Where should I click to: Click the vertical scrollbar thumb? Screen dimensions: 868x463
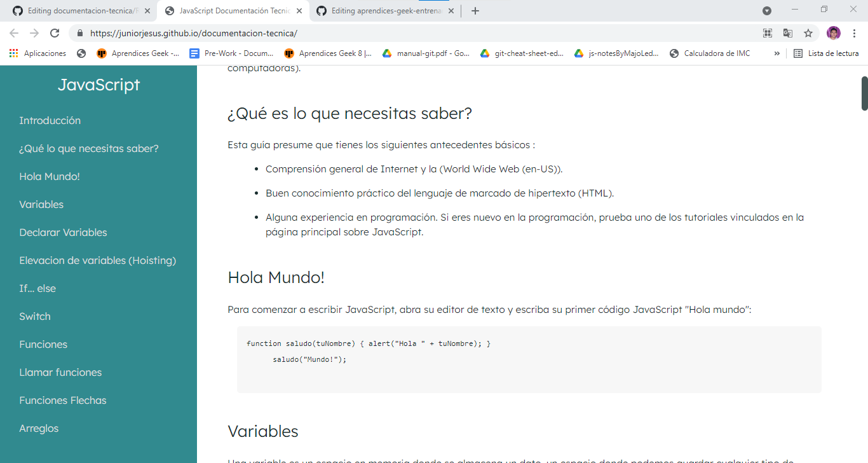[x=863, y=89]
